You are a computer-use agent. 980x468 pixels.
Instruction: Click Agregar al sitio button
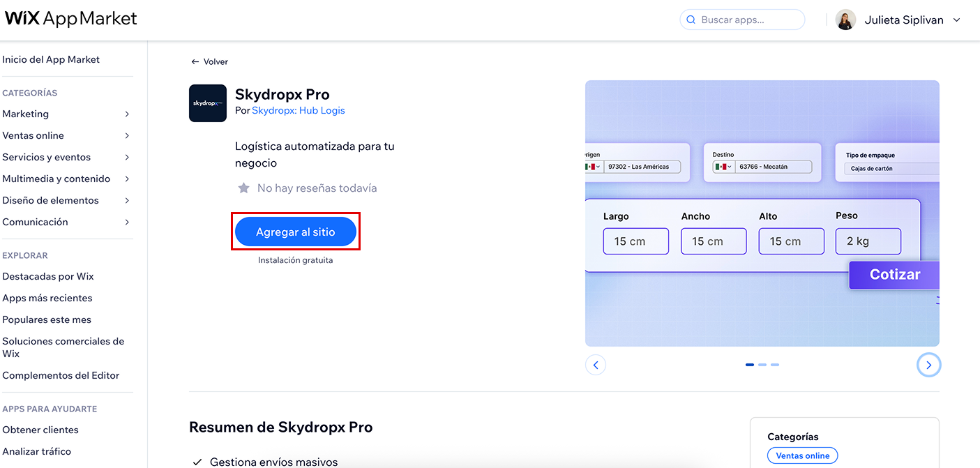point(296,232)
